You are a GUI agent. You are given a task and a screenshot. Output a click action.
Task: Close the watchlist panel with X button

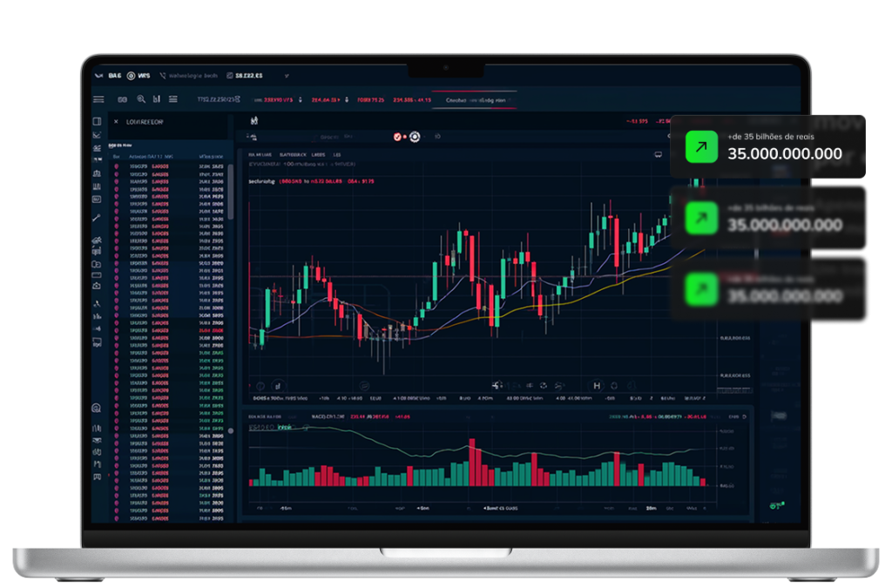116,122
